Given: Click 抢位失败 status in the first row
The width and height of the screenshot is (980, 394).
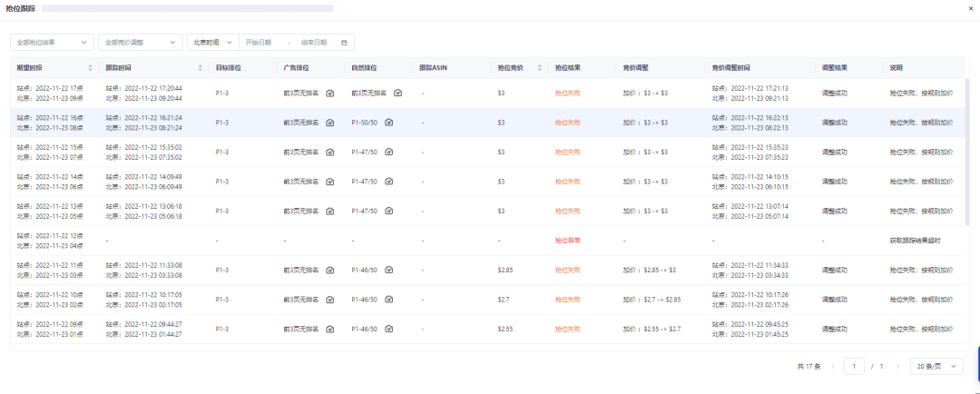Looking at the screenshot, I should tap(567, 93).
